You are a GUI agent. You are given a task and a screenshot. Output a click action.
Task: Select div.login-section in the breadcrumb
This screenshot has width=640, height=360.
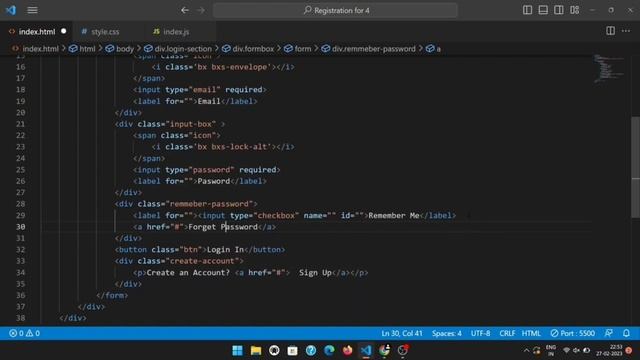click(183, 49)
